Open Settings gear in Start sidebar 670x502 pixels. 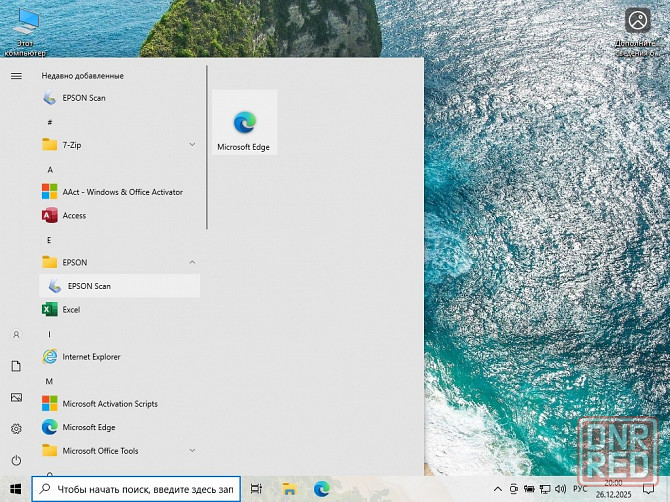pyautogui.click(x=16, y=429)
